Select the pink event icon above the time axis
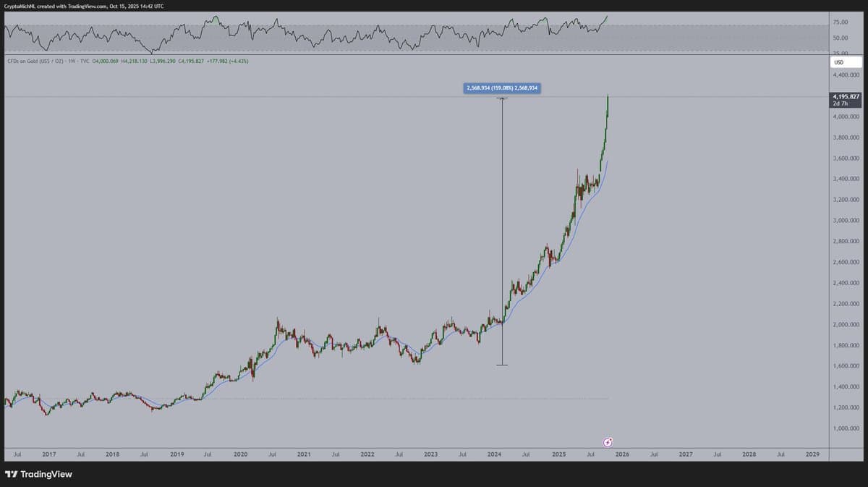The width and height of the screenshot is (868, 487). pyautogui.click(x=608, y=441)
